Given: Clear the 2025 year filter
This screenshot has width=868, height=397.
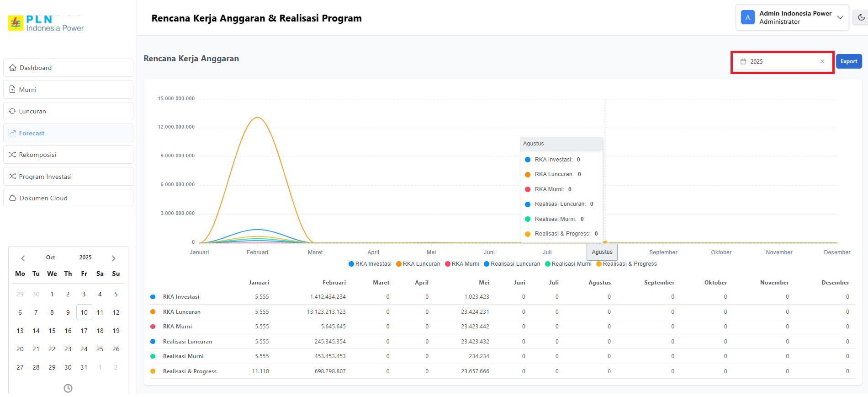Looking at the screenshot, I should [822, 61].
